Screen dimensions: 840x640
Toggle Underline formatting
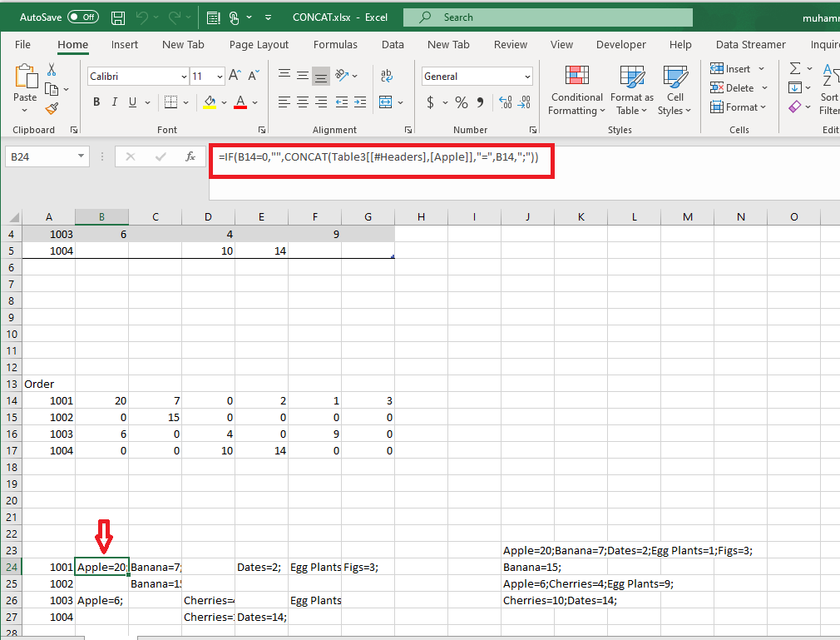132,102
